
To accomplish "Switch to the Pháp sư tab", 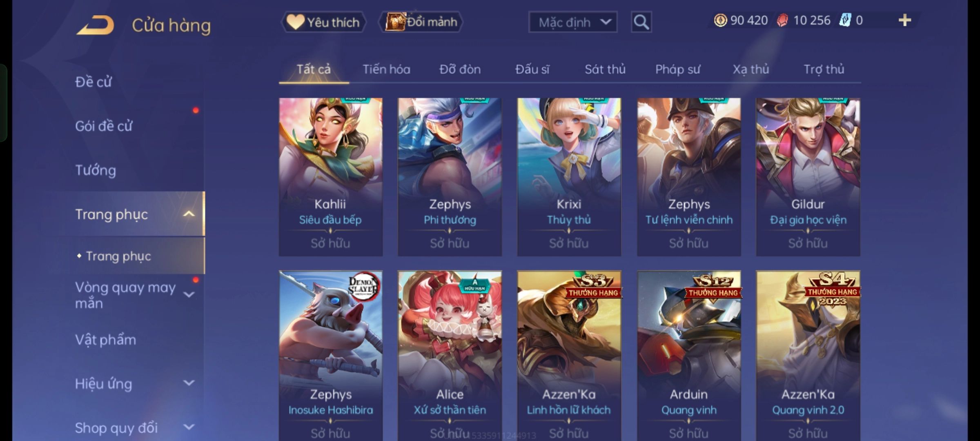I will 677,69.
